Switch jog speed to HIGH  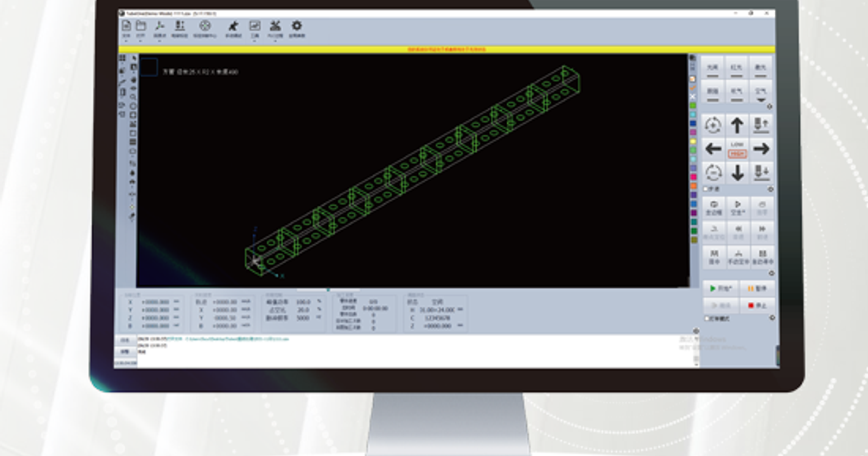click(737, 154)
